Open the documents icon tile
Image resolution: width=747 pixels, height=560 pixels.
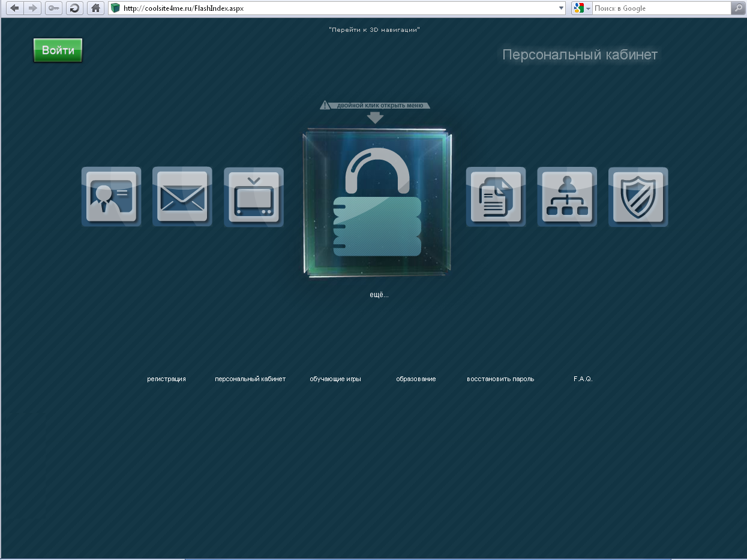coord(496,197)
